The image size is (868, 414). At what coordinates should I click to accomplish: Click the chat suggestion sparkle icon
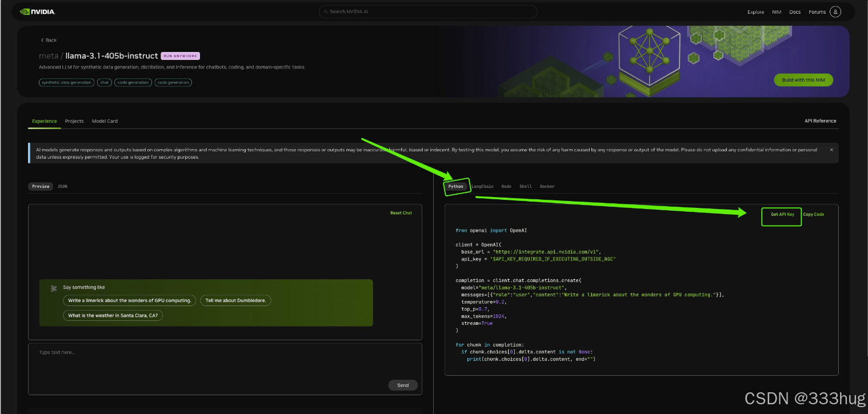54,288
